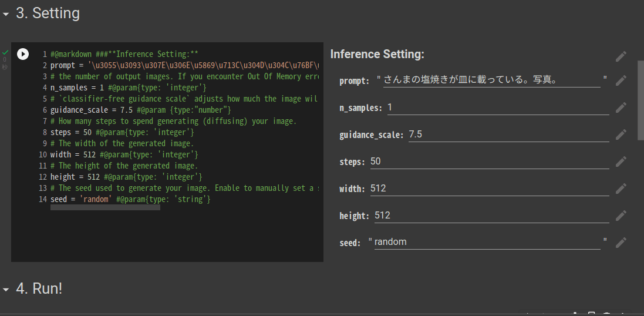Click edit pencil next to steps field
The height and width of the screenshot is (316, 644).
(621, 162)
